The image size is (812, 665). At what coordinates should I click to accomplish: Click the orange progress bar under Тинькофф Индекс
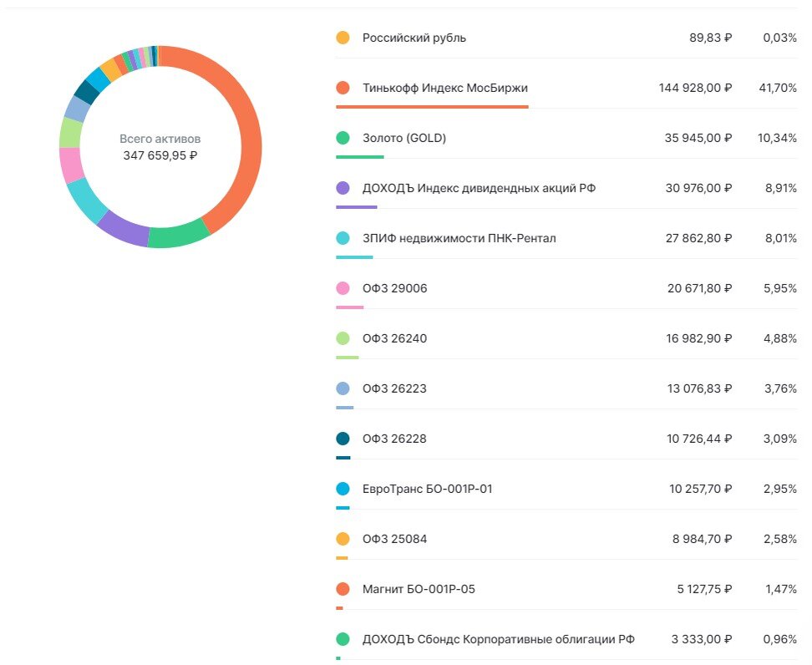[432, 107]
